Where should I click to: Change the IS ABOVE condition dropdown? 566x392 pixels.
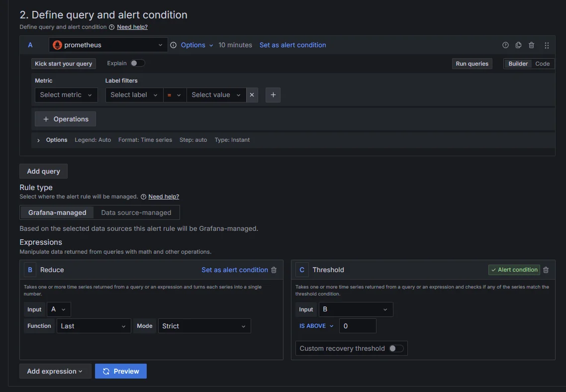(316, 326)
